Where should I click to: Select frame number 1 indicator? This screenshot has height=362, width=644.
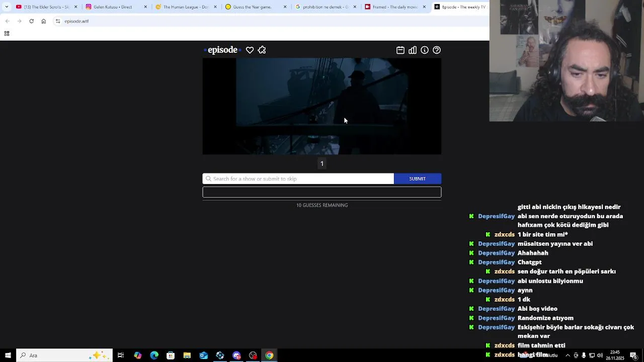[x=322, y=163]
